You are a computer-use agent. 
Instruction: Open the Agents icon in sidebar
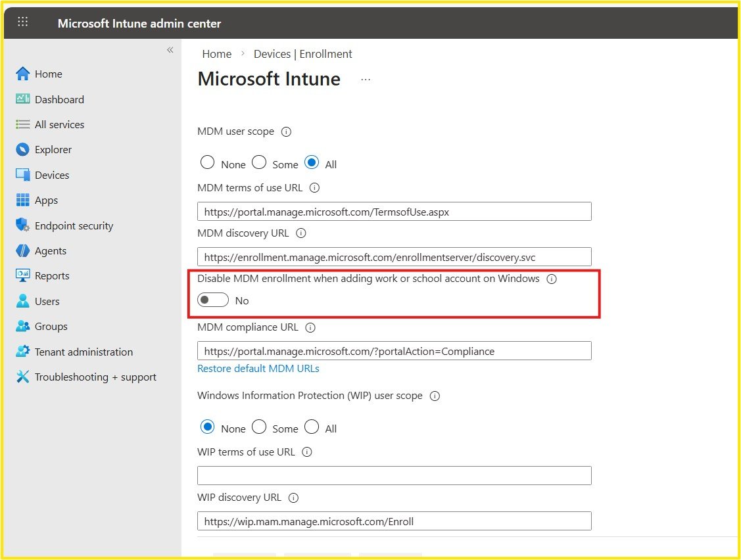[x=22, y=250]
